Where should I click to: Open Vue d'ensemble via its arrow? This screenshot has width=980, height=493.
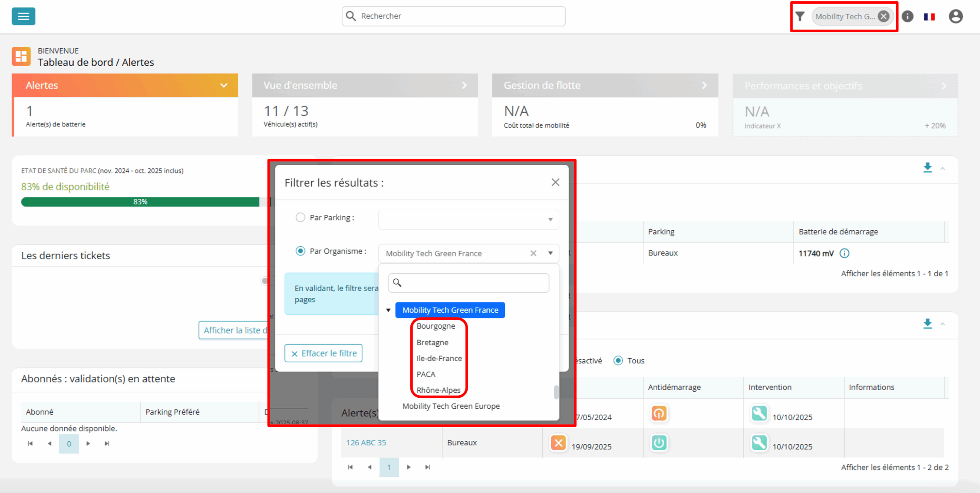click(464, 85)
